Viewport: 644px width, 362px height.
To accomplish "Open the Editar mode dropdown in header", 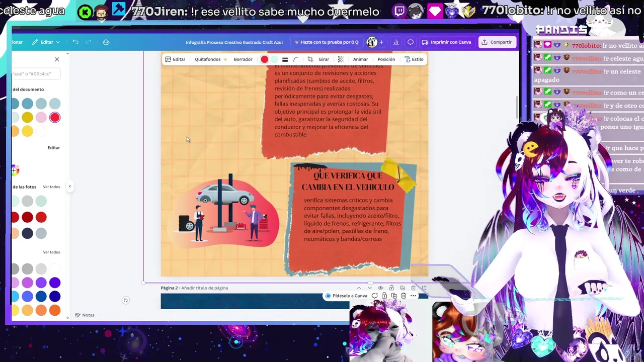I will [x=46, y=42].
